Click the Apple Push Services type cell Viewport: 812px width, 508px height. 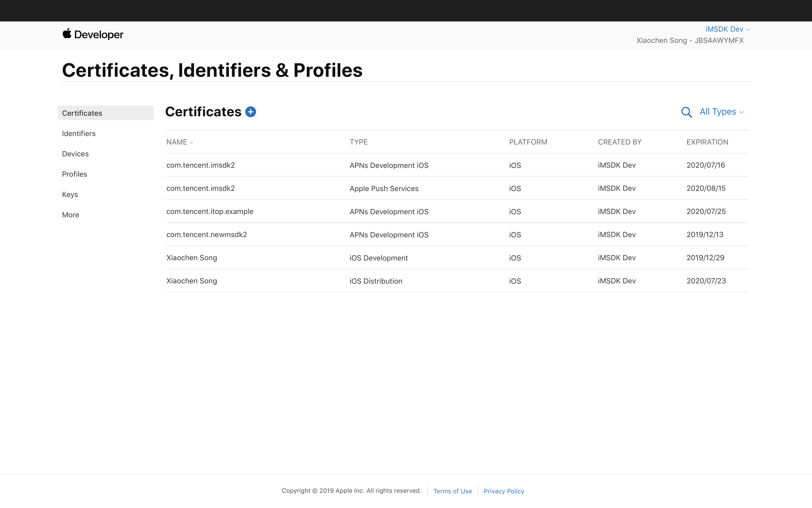coord(384,189)
